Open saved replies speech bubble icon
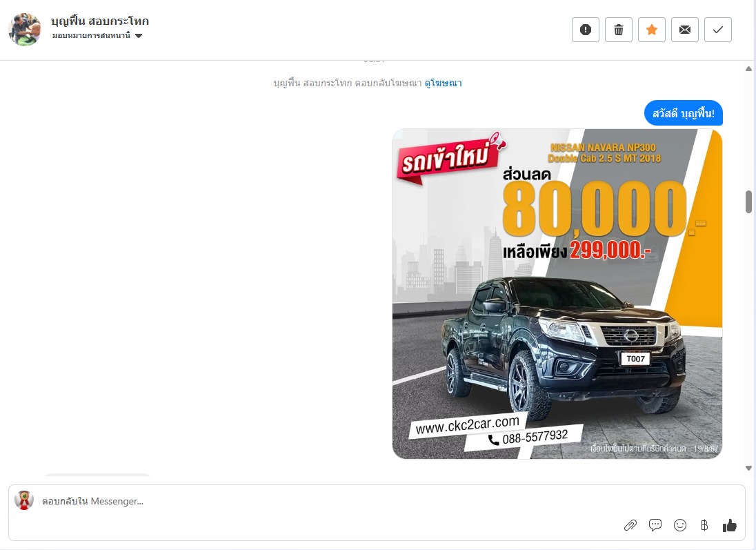 point(655,525)
